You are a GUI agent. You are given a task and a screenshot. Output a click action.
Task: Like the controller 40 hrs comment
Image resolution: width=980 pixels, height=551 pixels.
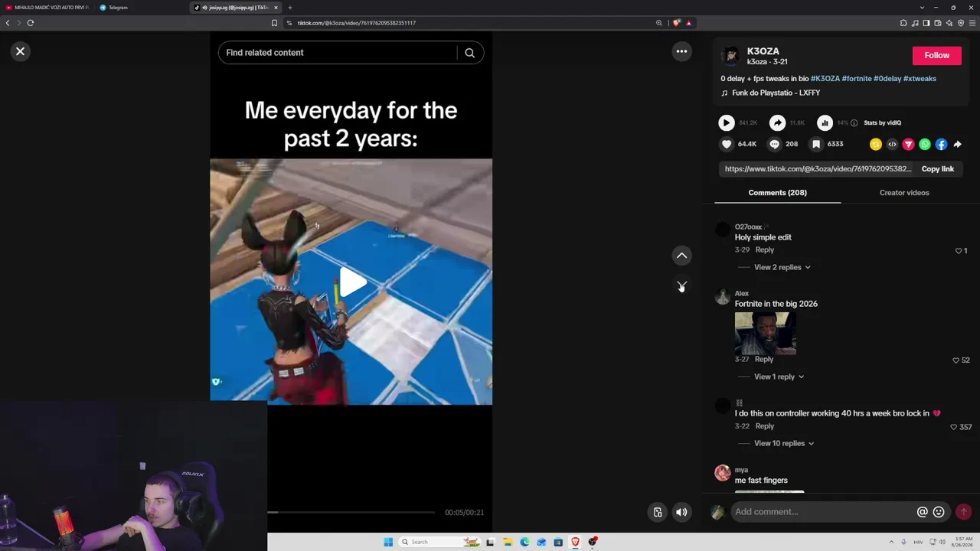(953, 427)
